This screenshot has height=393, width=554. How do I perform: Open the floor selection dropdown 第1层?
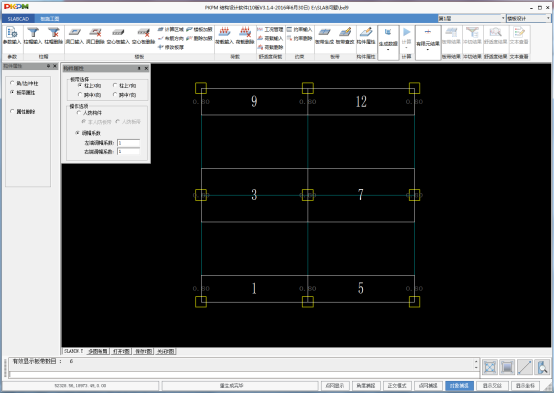click(x=472, y=18)
